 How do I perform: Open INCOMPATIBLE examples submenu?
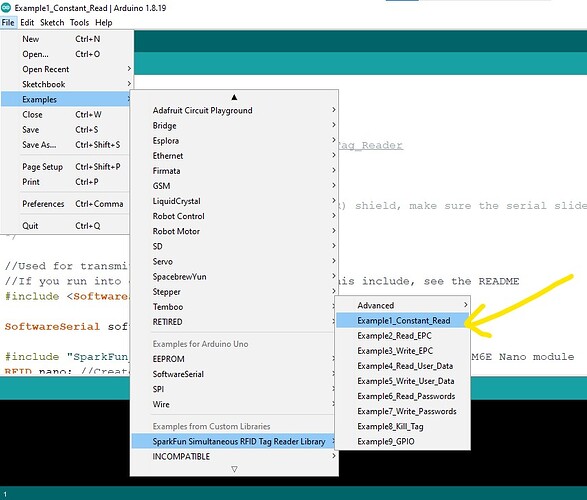[x=234, y=456]
